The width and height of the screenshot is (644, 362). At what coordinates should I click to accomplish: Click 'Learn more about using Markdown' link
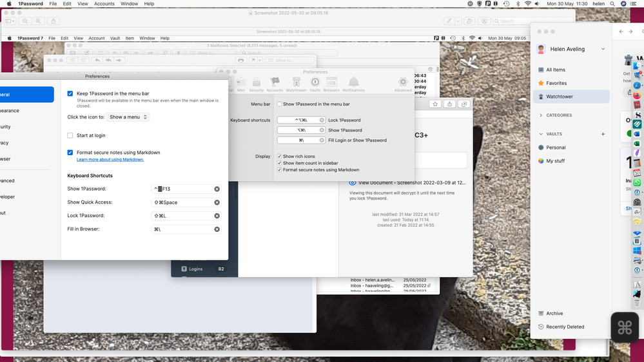click(x=110, y=159)
